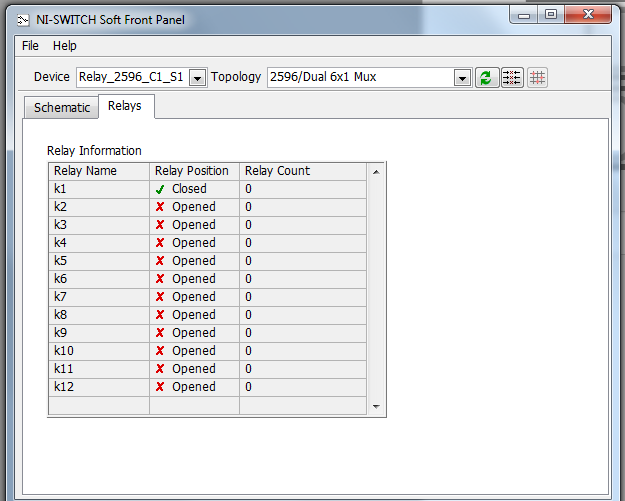Select the k12 relay name cell
Screen dimensions: 625x501
tap(99, 387)
